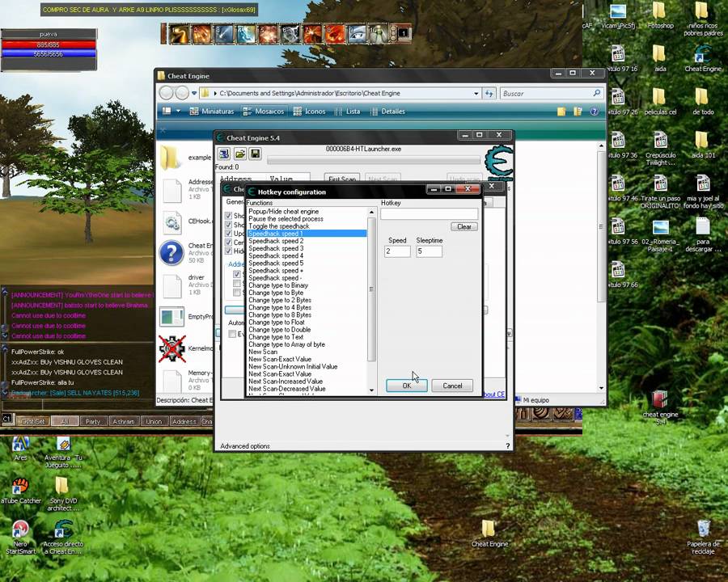
Task: Click the Sleeptime value field
Action: (429, 251)
